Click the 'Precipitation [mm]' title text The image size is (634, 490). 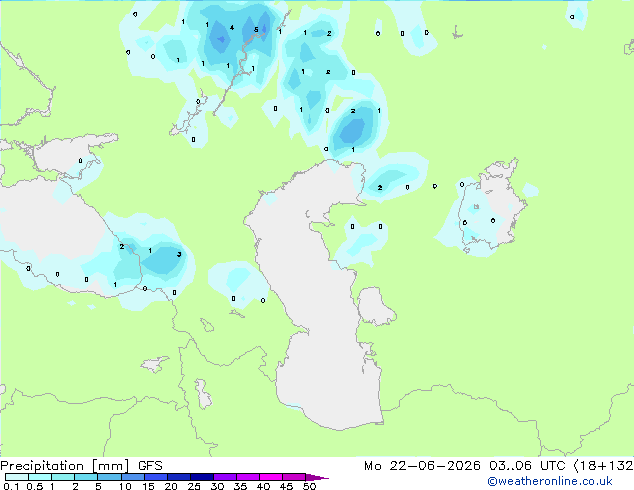tap(64, 466)
